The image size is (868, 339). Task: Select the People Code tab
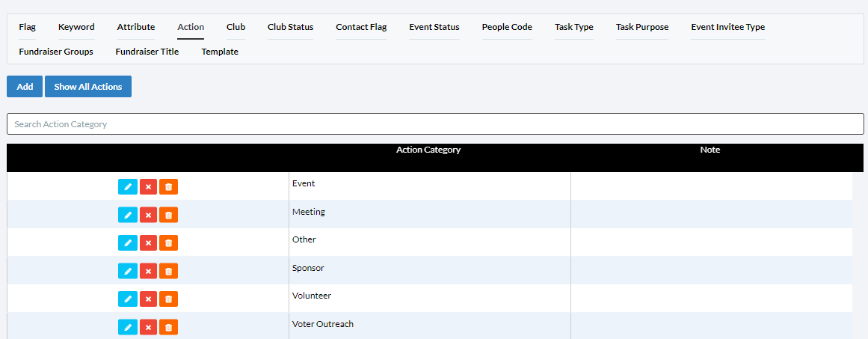tap(507, 27)
